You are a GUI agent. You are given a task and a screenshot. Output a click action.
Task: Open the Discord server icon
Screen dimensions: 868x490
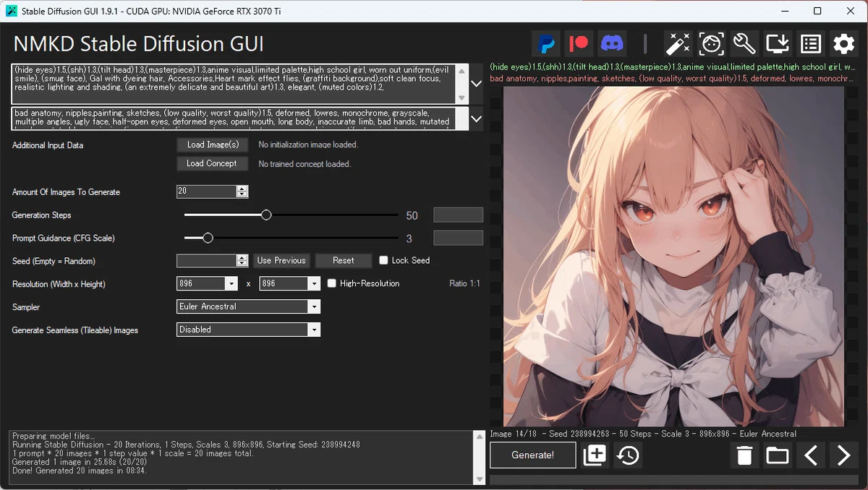pos(612,44)
